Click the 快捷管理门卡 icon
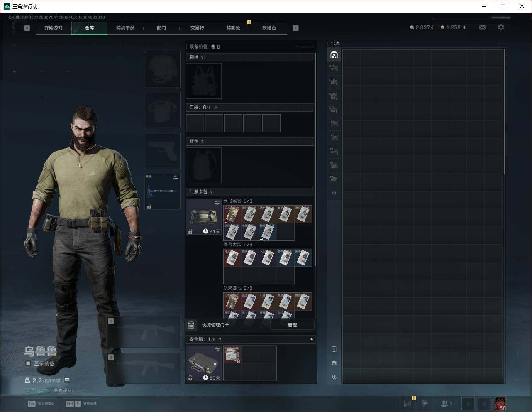532x412 pixels. [x=191, y=325]
